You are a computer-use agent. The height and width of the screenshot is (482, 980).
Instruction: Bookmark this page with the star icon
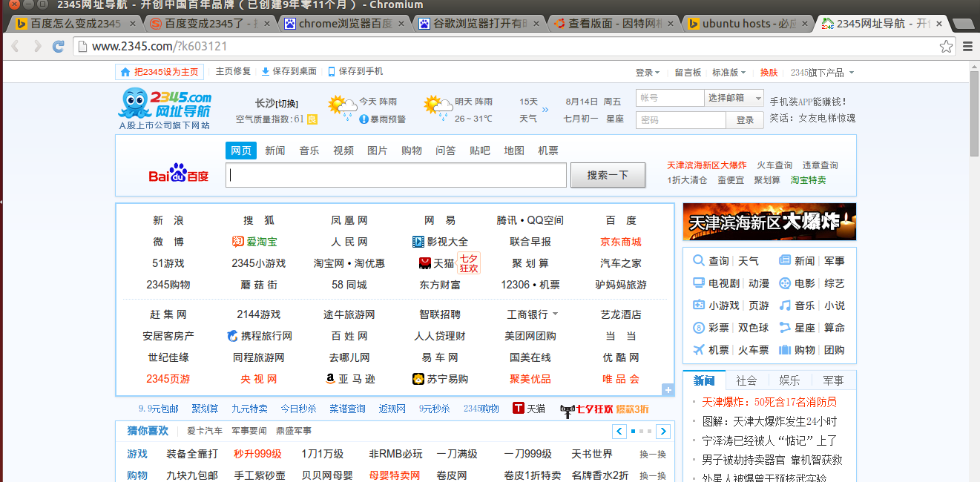(x=946, y=46)
